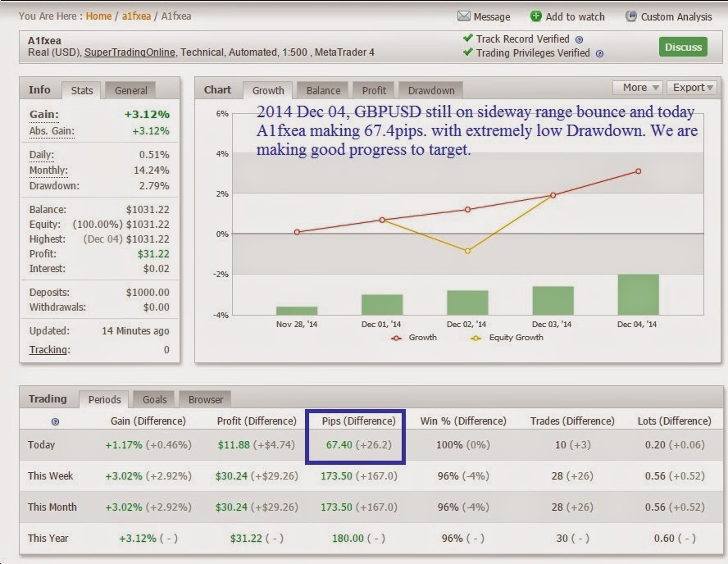Click Today's win rate 100% (0%)

[463, 444]
